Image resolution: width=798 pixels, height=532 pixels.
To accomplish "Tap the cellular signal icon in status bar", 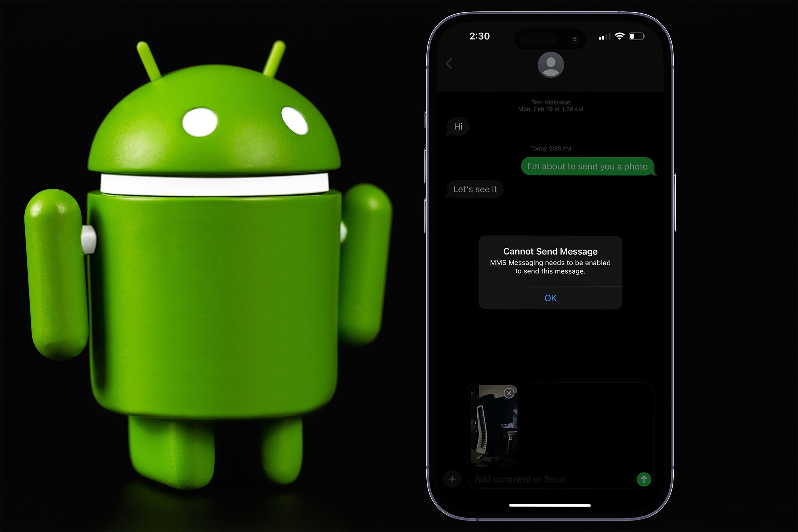I will (x=606, y=36).
